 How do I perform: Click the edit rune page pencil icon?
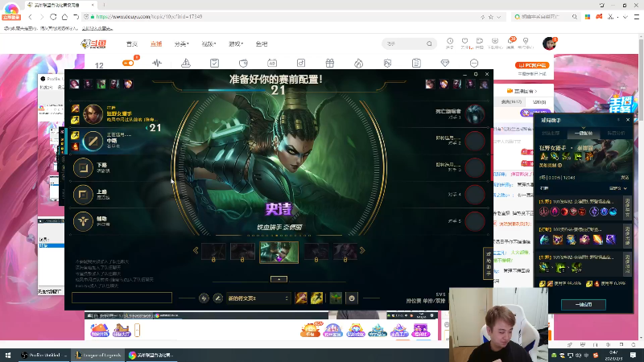218,298
